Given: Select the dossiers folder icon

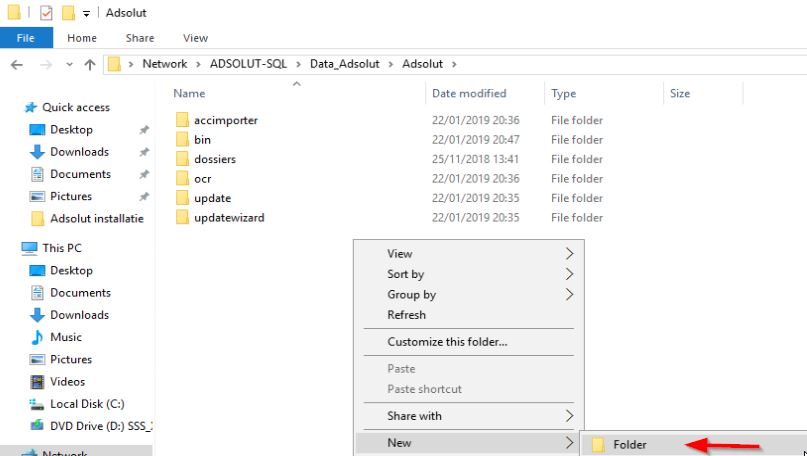Looking at the screenshot, I should (x=182, y=159).
